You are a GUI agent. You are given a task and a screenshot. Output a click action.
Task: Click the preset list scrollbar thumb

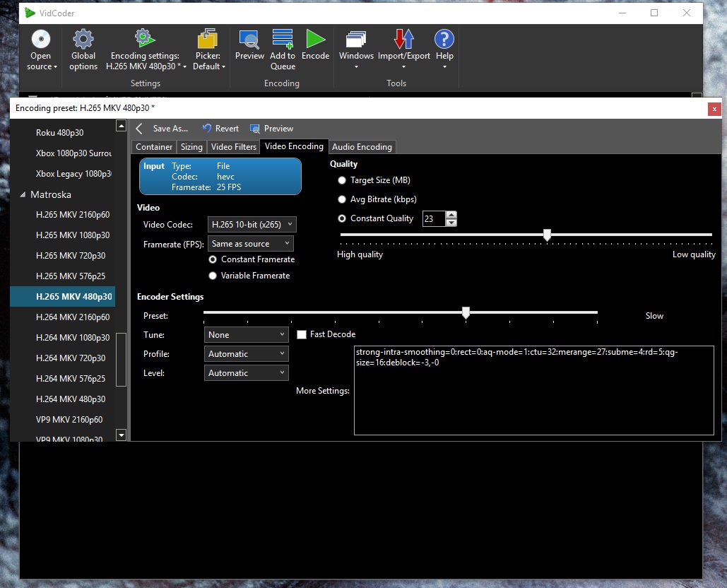(x=121, y=360)
